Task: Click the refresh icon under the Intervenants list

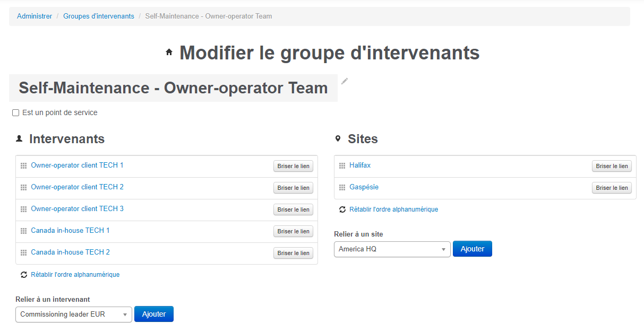Action: click(23, 274)
